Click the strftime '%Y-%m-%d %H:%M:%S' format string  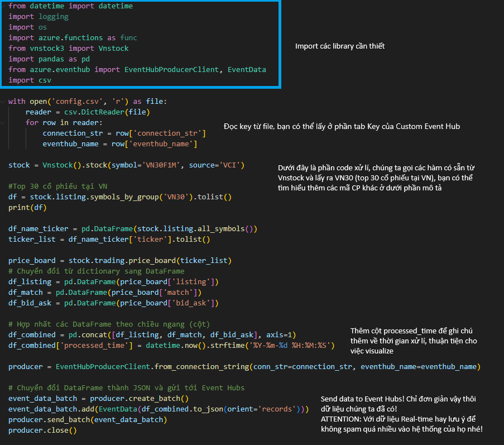point(290,345)
